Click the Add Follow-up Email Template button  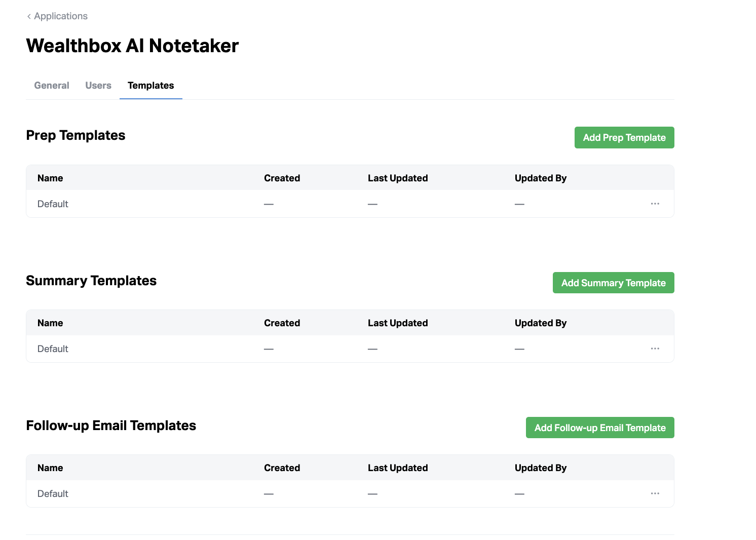[x=600, y=428]
